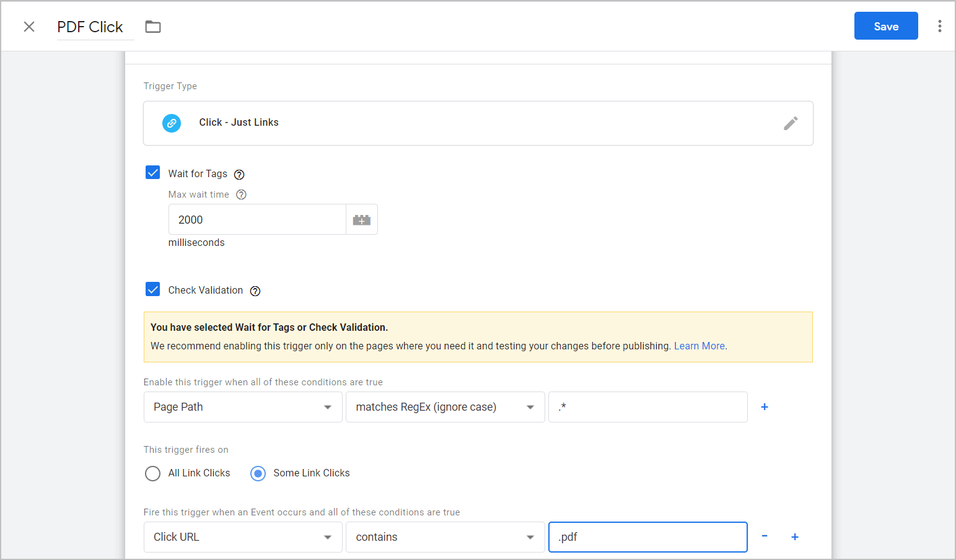
Task: Open the matches RegEx operator dropdown
Action: (x=444, y=407)
